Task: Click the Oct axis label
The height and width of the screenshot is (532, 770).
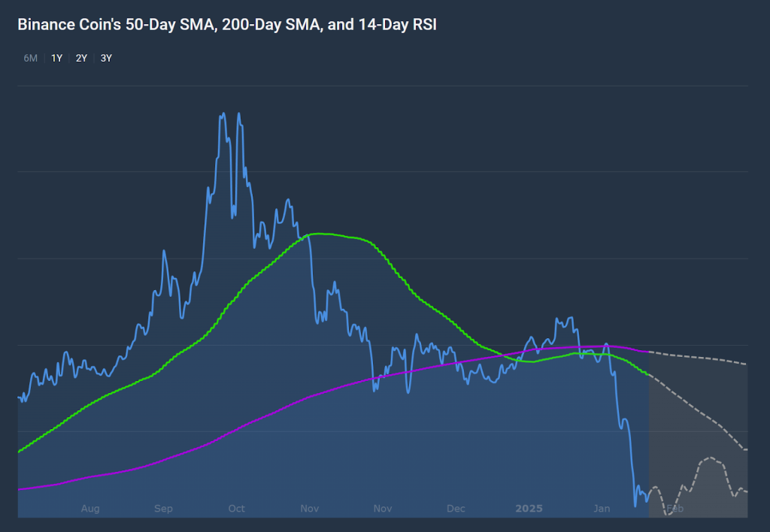Action: pyautogui.click(x=236, y=509)
